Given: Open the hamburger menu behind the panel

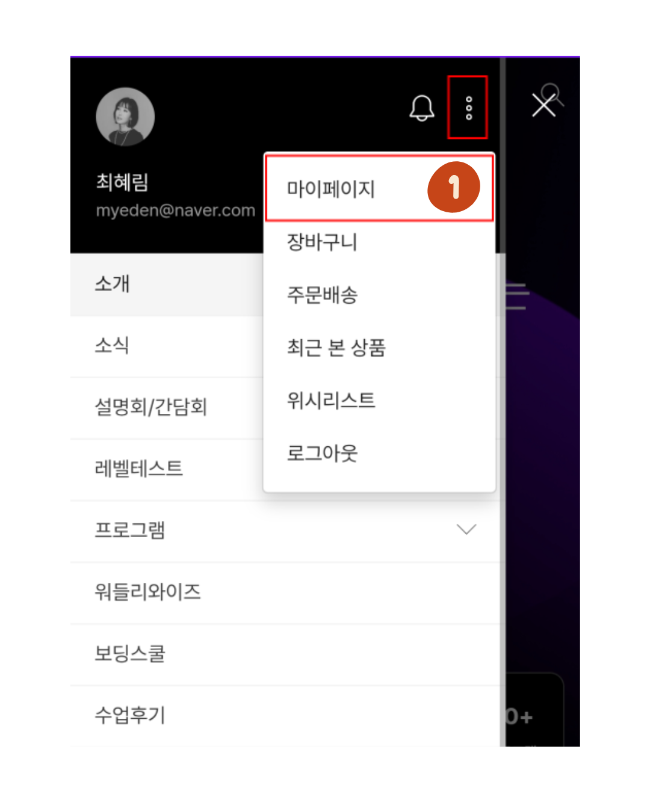Looking at the screenshot, I should click(516, 297).
